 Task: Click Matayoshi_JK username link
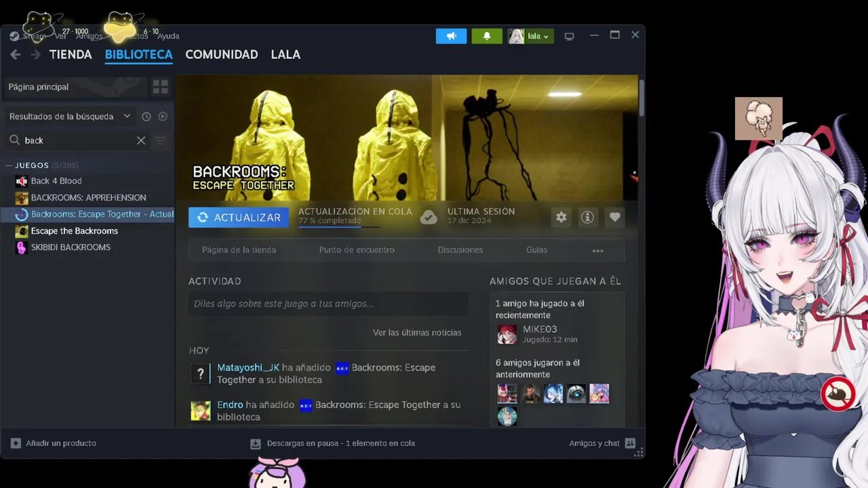(248, 367)
